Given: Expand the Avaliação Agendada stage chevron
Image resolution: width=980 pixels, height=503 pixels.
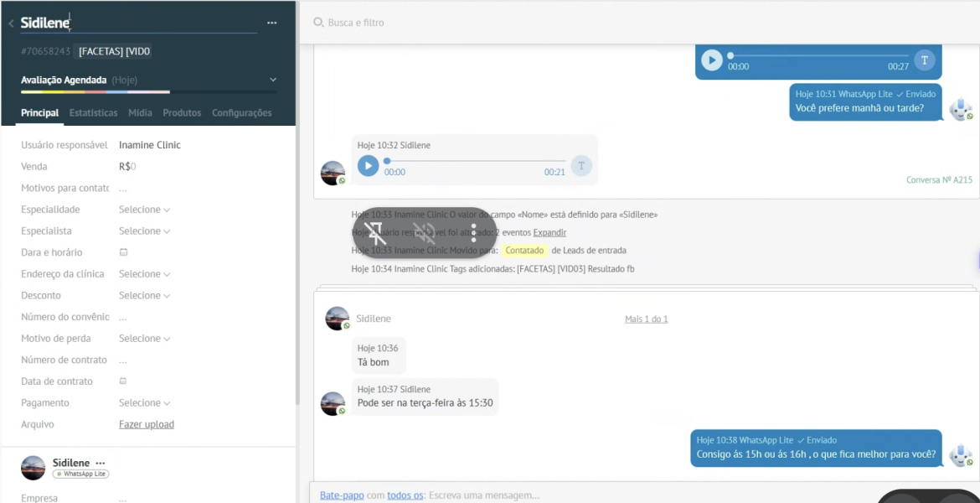Looking at the screenshot, I should click(x=273, y=80).
